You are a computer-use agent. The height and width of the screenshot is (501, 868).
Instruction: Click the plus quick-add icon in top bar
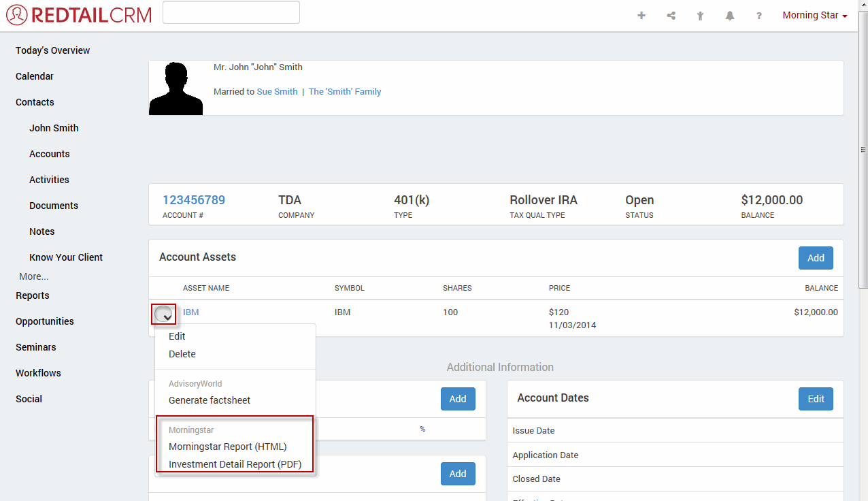pyautogui.click(x=641, y=16)
